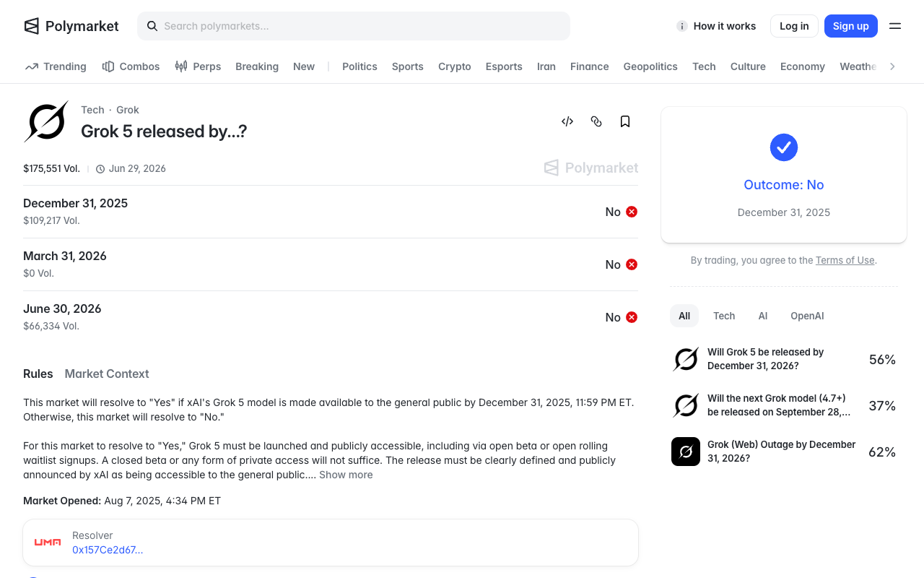Click the How it works info icon
The image size is (924, 578).
(x=681, y=26)
